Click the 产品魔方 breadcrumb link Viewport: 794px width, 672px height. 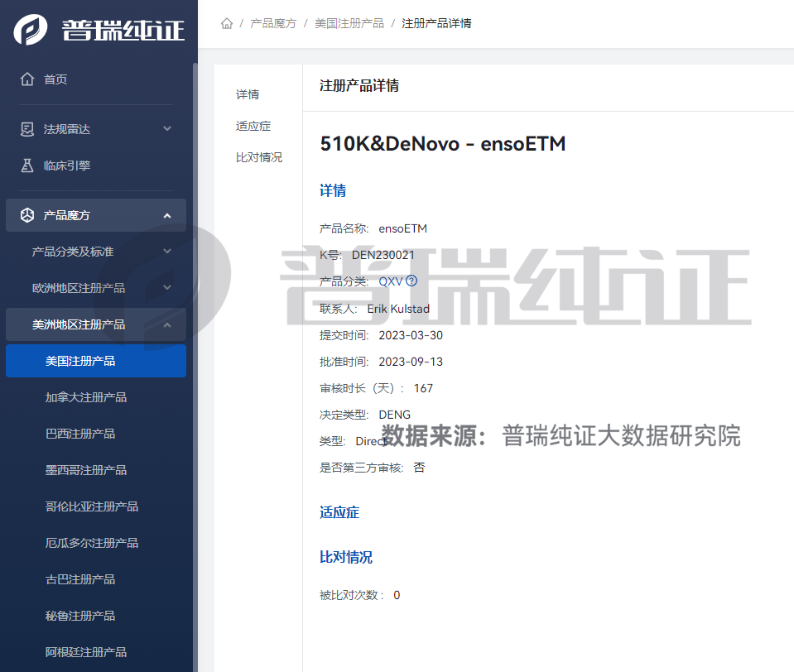[273, 23]
